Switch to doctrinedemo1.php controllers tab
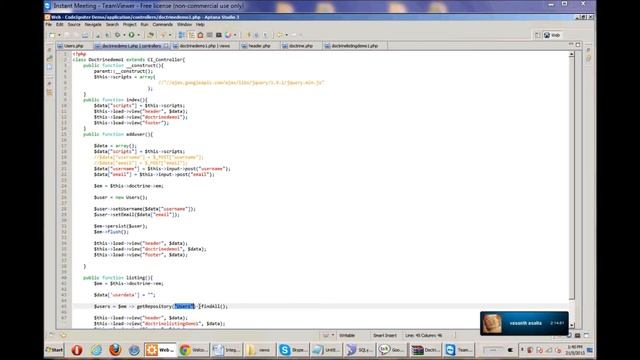640x360 pixels. click(131, 46)
